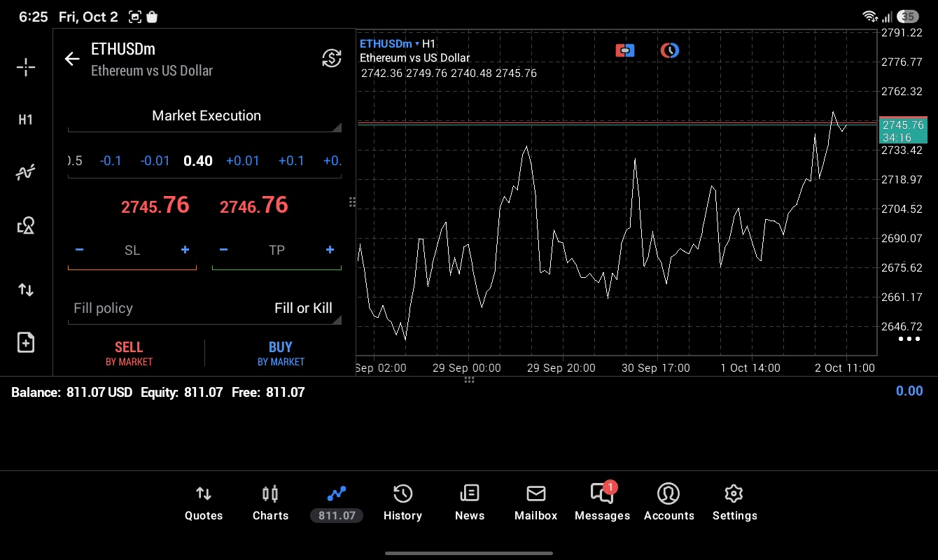Open the Trade tab showing 811.07
938x560 pixels.
[x=337, y=503]
